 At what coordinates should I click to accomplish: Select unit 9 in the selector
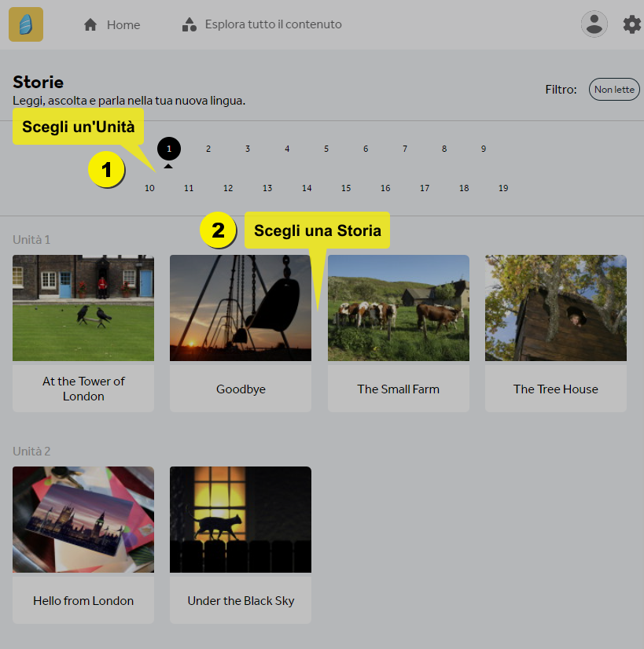coord(483,149)
